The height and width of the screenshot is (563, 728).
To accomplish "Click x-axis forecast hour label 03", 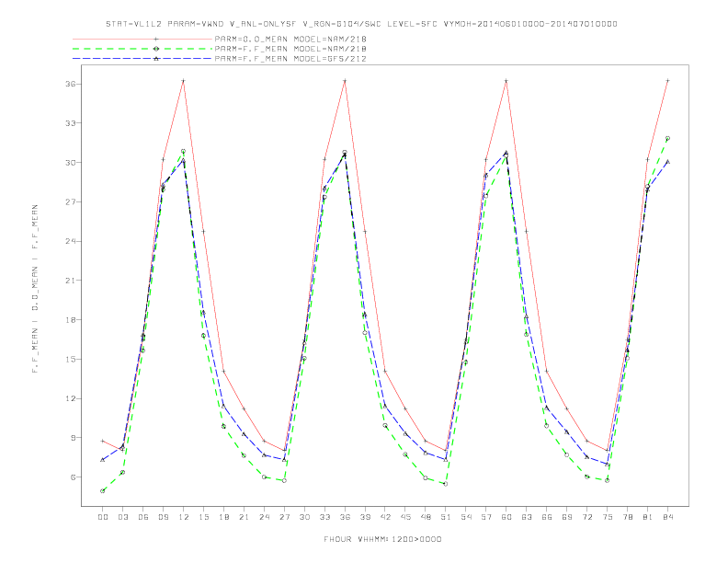I will click(x=122, y=517).
